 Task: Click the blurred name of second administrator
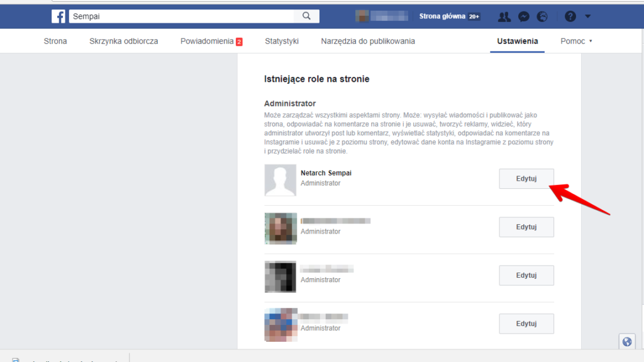(x=336, y=221)
